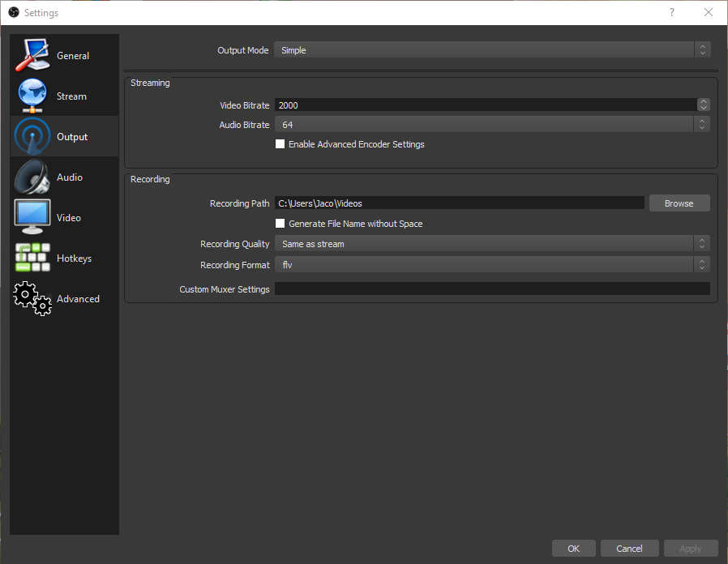Select the Output broadcast icon
This screenshot has height=564, width=728.
pos(32,136)
